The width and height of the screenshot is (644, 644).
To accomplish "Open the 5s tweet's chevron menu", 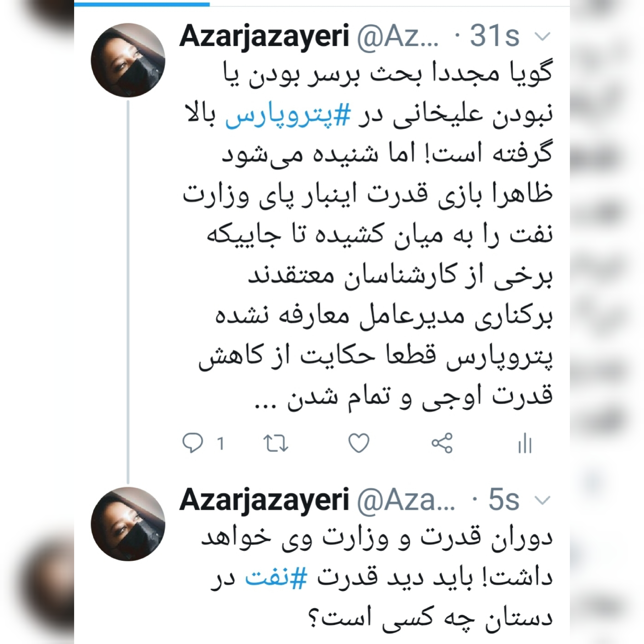I will tap(542, 500).
